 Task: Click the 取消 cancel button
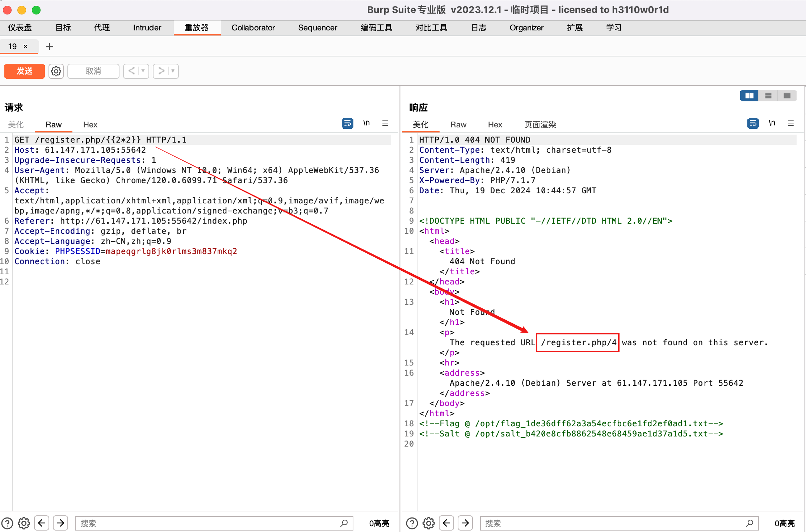click(x=93, y=71)
